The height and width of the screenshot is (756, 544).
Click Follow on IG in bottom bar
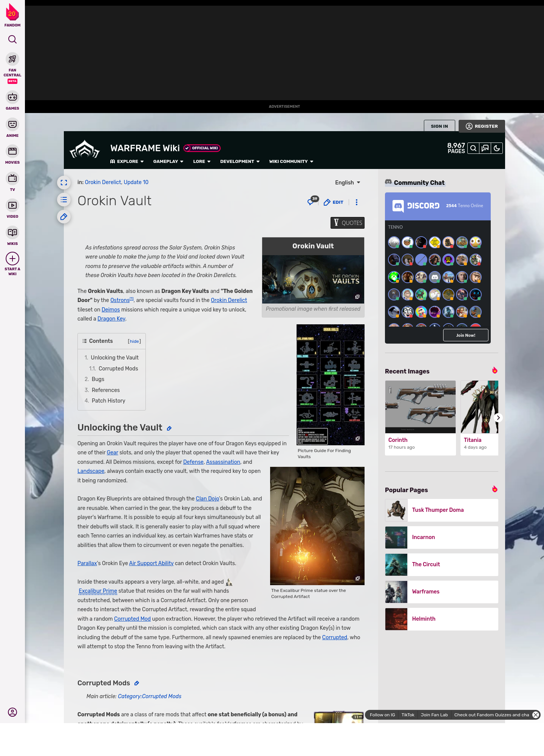(382, 715)
